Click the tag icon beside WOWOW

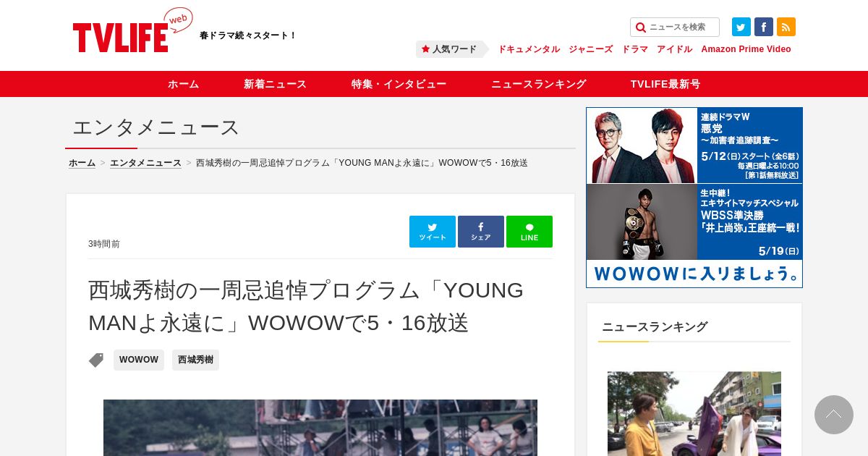[96, 360]
